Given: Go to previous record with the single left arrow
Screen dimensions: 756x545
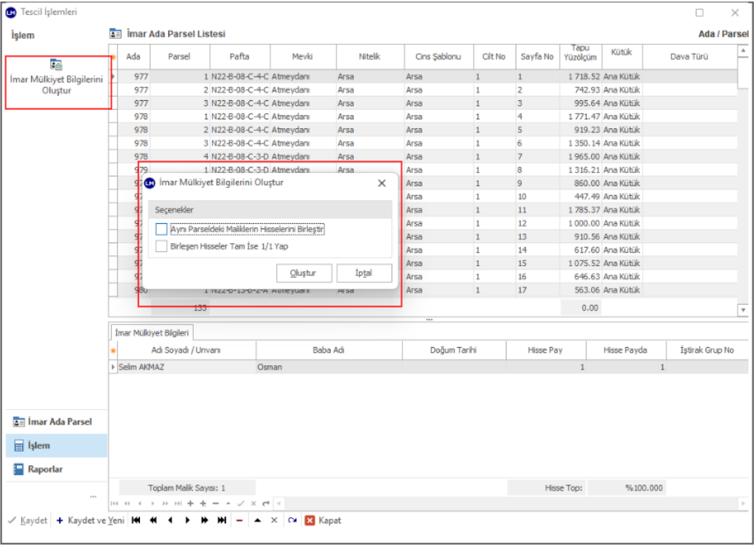Looking at the screenshot, I should coord(170,521).
